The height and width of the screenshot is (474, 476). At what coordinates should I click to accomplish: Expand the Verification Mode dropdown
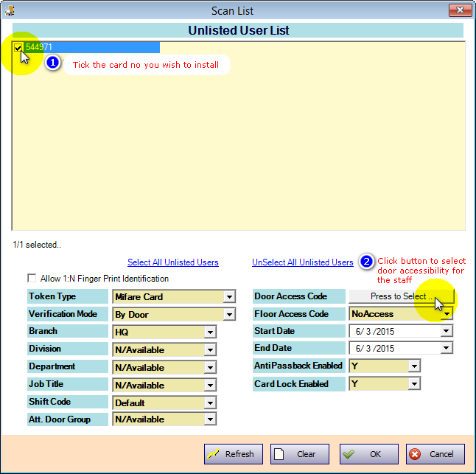pyautogui.click(x=229, y=315)
